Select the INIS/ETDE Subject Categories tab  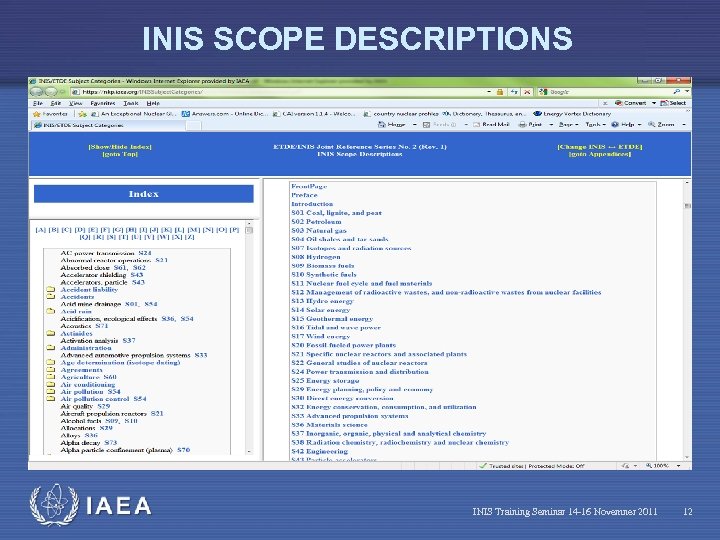[x=108, y=125]
